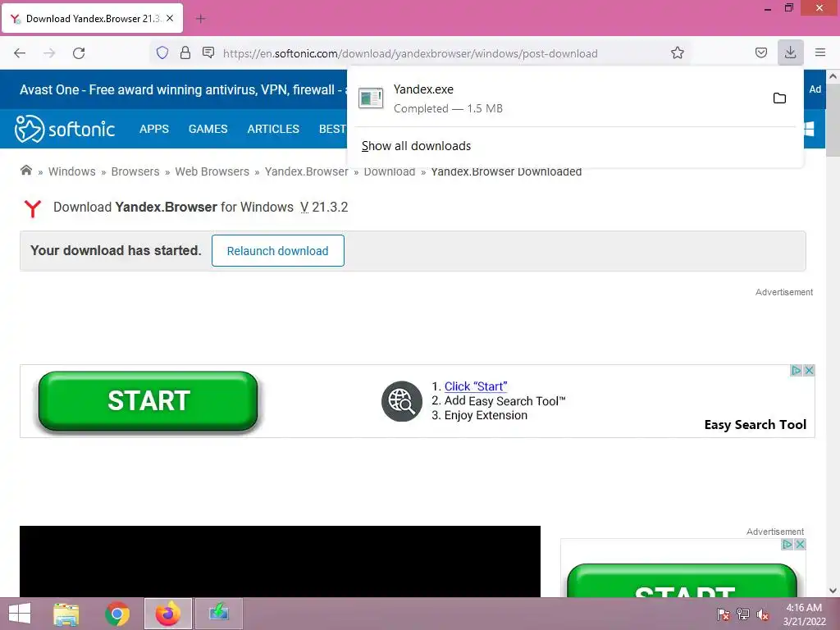
Task: Reload the current page
Action: click(79, 53)
